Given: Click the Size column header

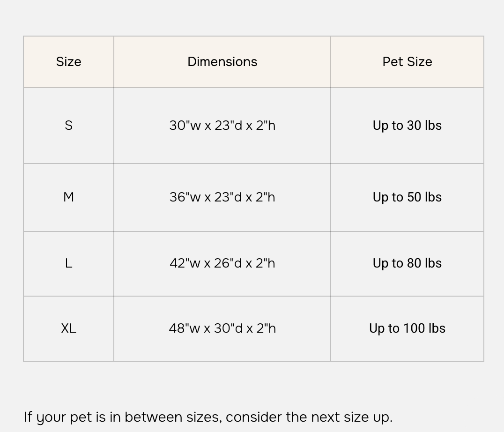Looking at the screenshot, I should tap(68, 62).
